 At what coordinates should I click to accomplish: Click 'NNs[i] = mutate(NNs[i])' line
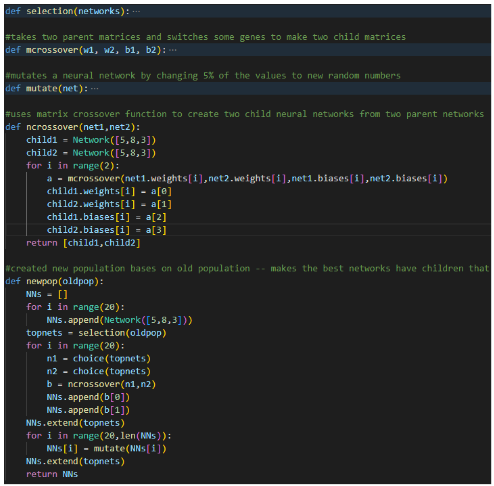point(107,449)
